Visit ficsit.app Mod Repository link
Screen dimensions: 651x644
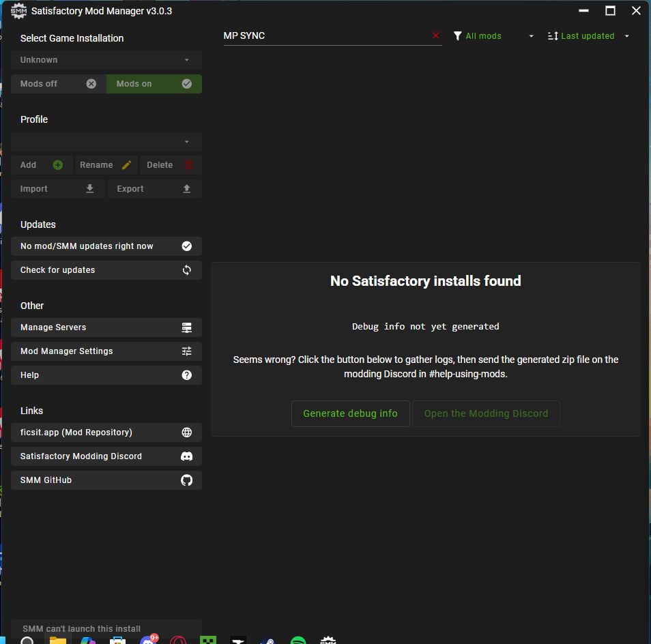coord(106,433)
